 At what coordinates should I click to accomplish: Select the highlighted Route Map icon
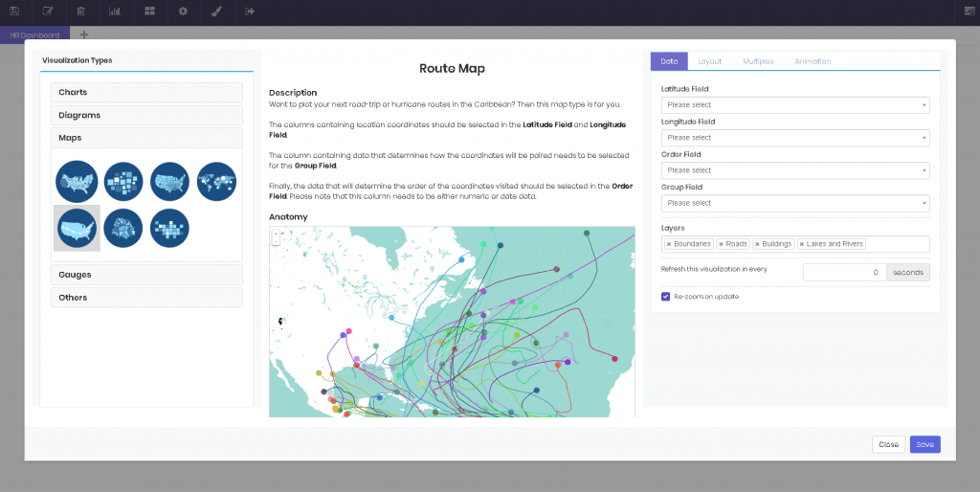[x=77, y=228]
